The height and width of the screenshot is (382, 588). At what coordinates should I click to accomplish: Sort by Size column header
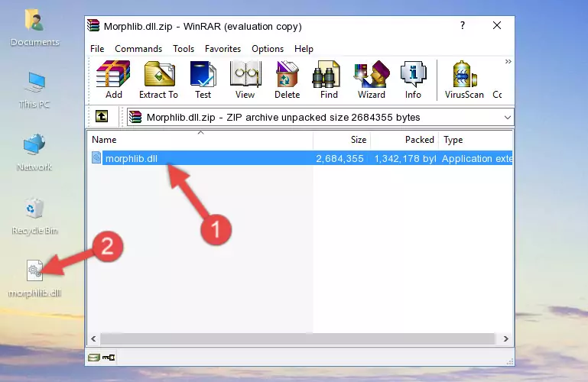342,140
